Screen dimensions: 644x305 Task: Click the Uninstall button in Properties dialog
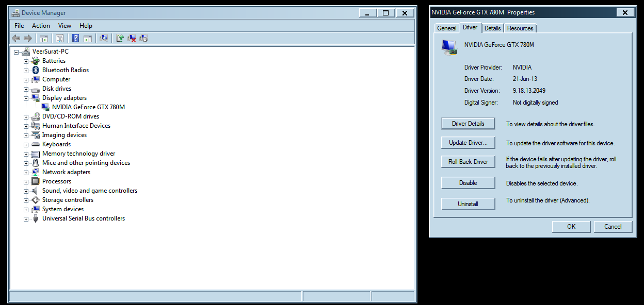(x=468, y=204)
